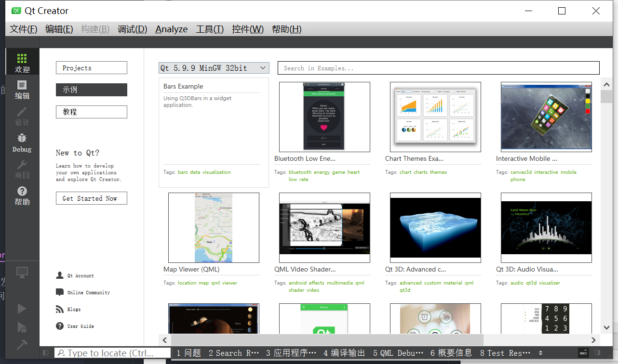618x364 pixels.
Task: Open the 8 Test Results pane
Action: pyautogui.click(x=505, y=353)
